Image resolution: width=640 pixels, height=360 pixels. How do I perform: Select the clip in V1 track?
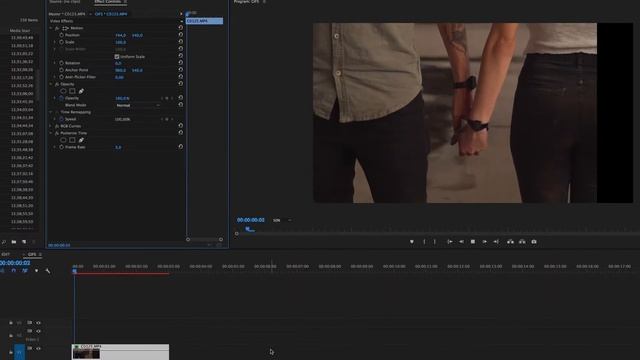[120, 352]
